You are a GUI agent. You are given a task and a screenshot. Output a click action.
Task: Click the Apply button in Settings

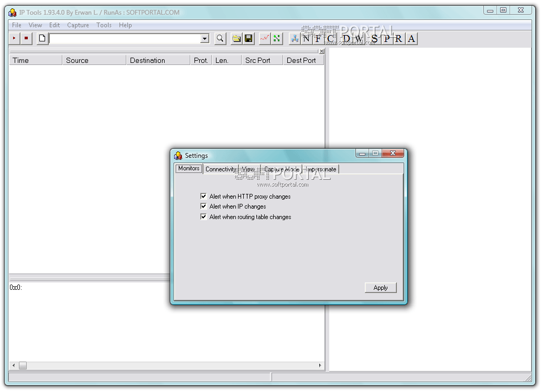click(381, 287)
